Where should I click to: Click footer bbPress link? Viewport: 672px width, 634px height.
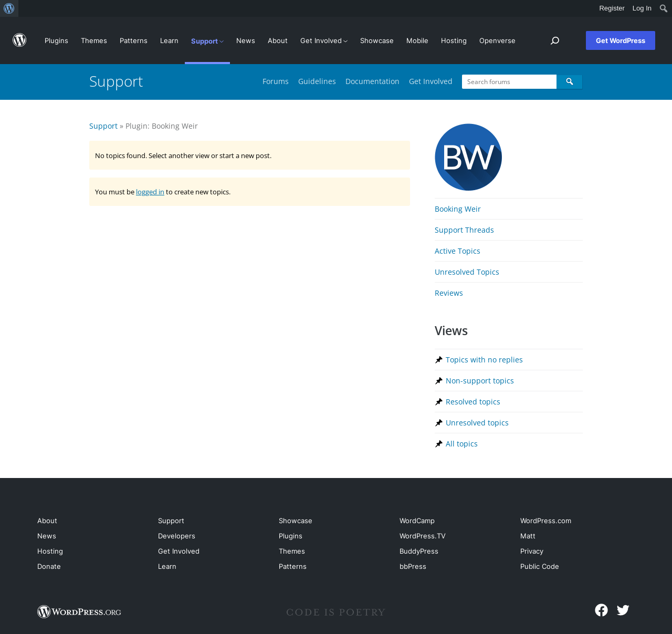pyautogui.click(x=413, y=567)
